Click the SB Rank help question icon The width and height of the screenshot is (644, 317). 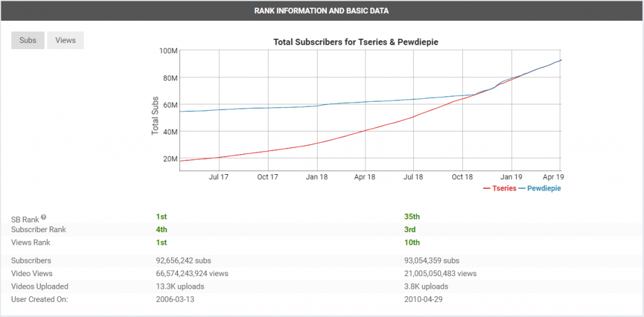(x=43, y=217)
